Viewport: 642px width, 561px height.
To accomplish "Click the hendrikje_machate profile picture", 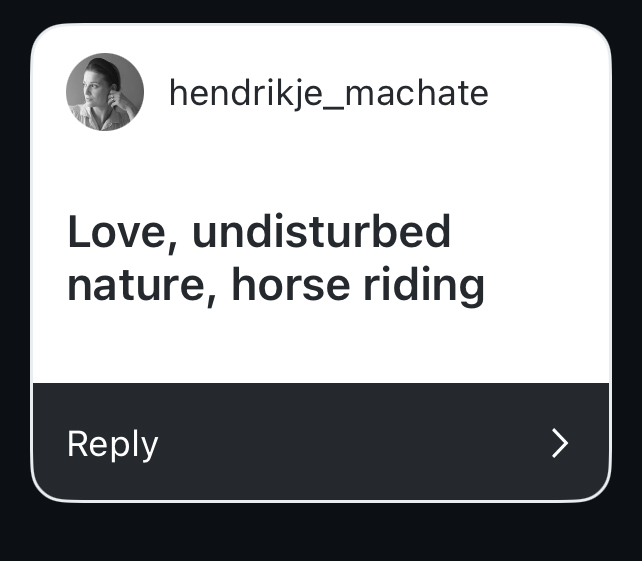I will (x=105, y=92).
